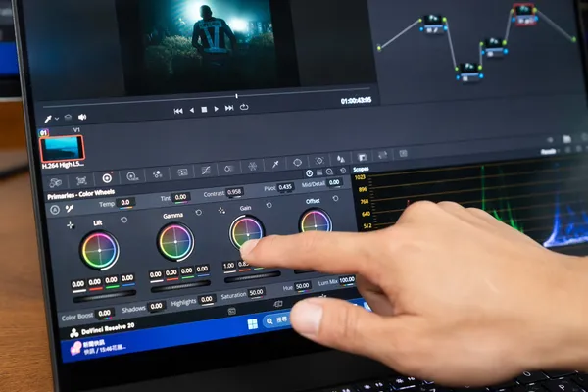
Task: Select the Qualifier eyedropper palette icon
Action: 275,164
